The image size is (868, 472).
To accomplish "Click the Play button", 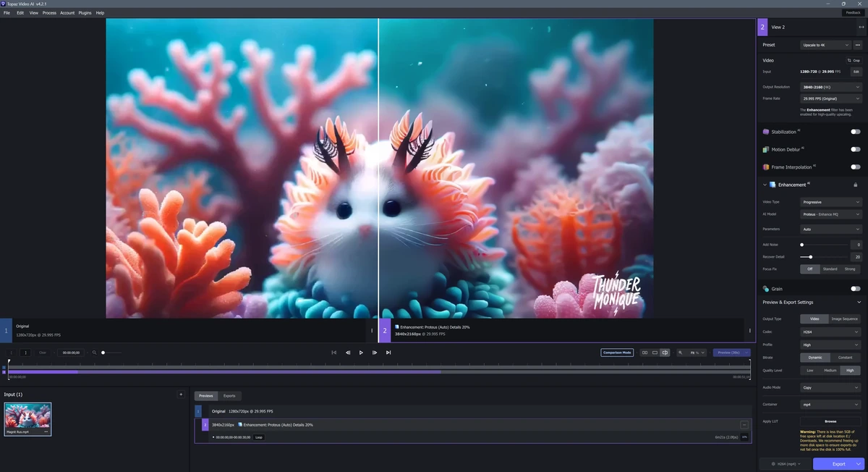I will coord(361,353).
